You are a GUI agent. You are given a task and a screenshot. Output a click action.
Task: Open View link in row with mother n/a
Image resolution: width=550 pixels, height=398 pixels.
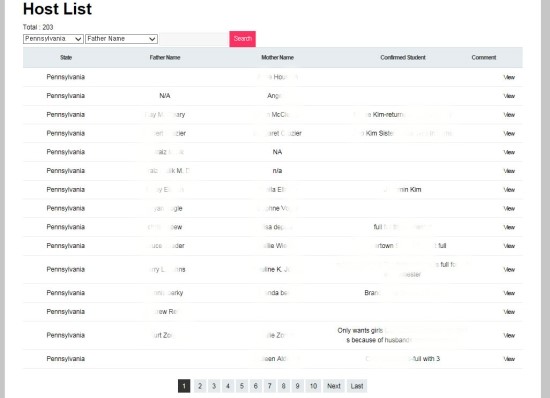(509, 171)
